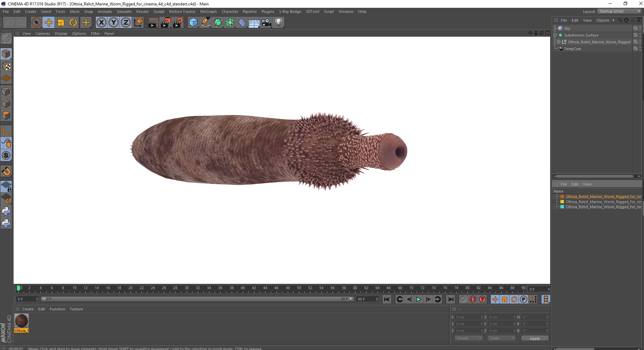644x350 pixels.
Task: Switch to Polygons mode
Action: [x=6, y=115]
